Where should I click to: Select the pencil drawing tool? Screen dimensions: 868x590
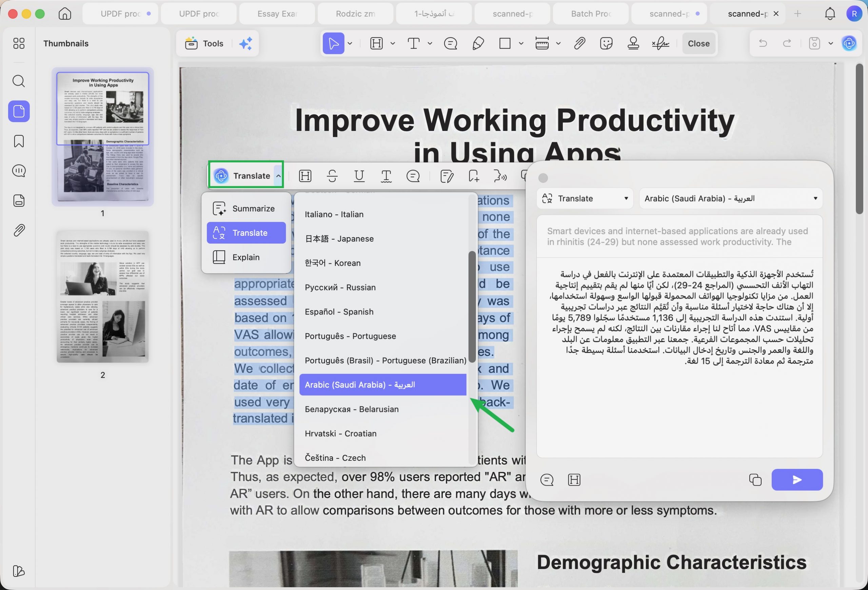coord(478,43)
